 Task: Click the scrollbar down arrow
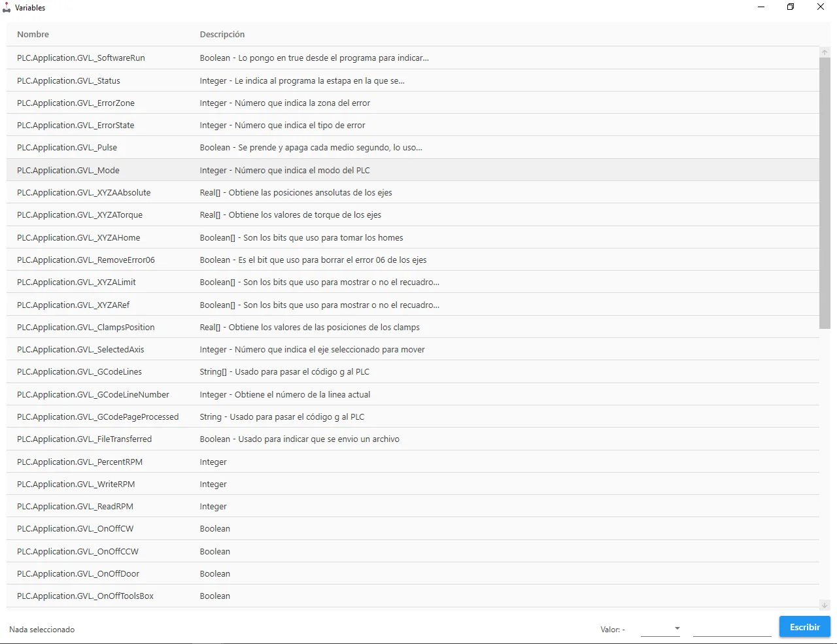(x=825, y=605)
